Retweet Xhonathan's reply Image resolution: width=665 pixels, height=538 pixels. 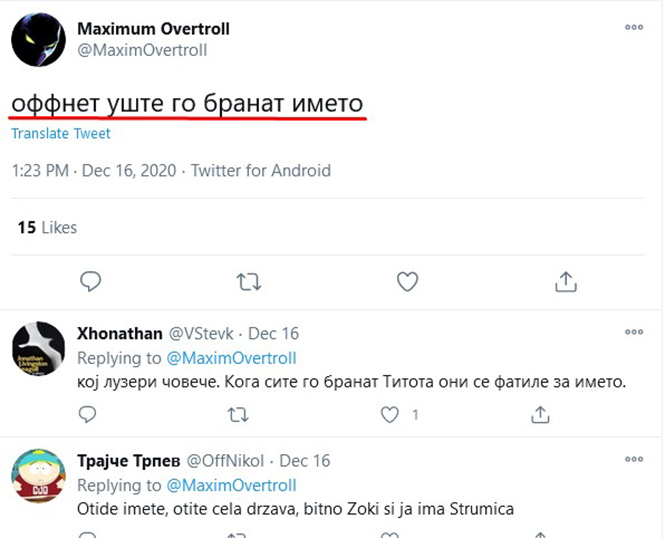(238, 413)
